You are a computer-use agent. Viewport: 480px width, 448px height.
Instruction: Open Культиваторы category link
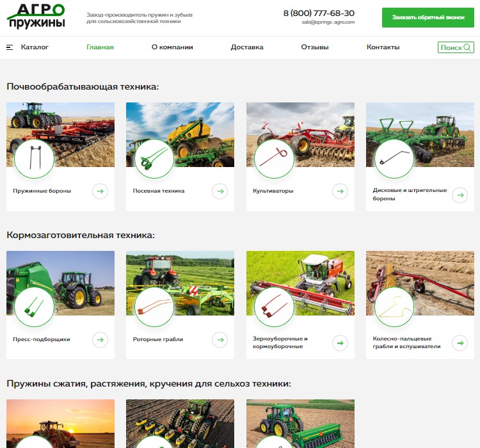273,191
